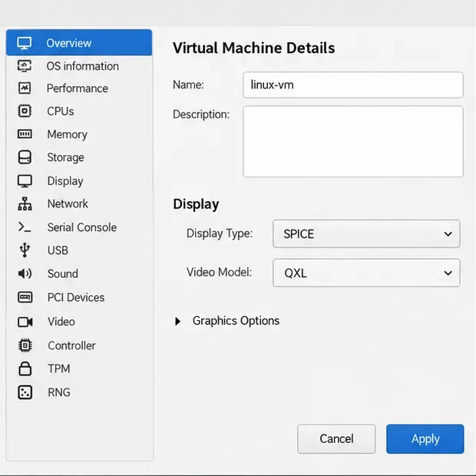Viewport: 476px width, 476px height.
Task: Choose Serial Console in sidebar
Action: [82, 227]
